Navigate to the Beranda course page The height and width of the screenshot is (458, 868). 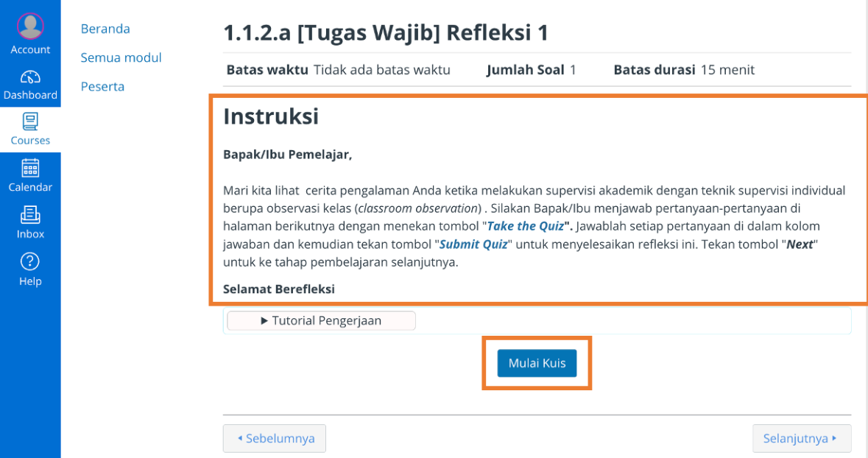click(x=105, y=29)
